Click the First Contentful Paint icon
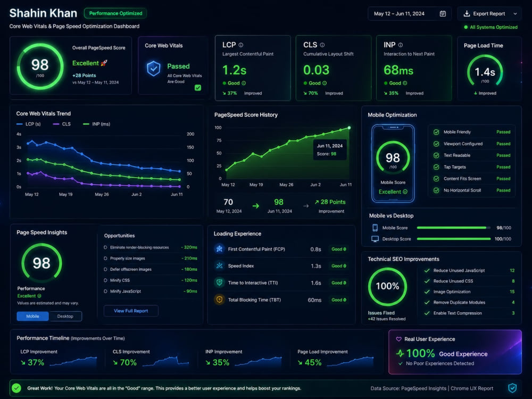Image resolution: width=532 pixels, height=399 pixels. click(220, 248)
